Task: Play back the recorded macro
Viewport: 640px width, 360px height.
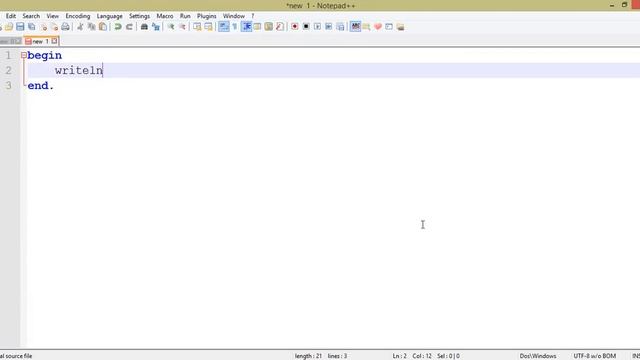Action: (317, 27)
